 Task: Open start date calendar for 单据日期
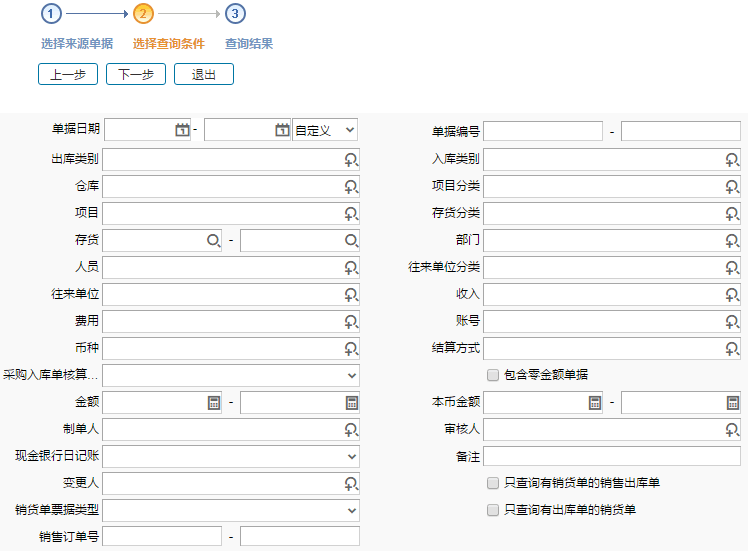pyautogui.click(x=182, y=130)
